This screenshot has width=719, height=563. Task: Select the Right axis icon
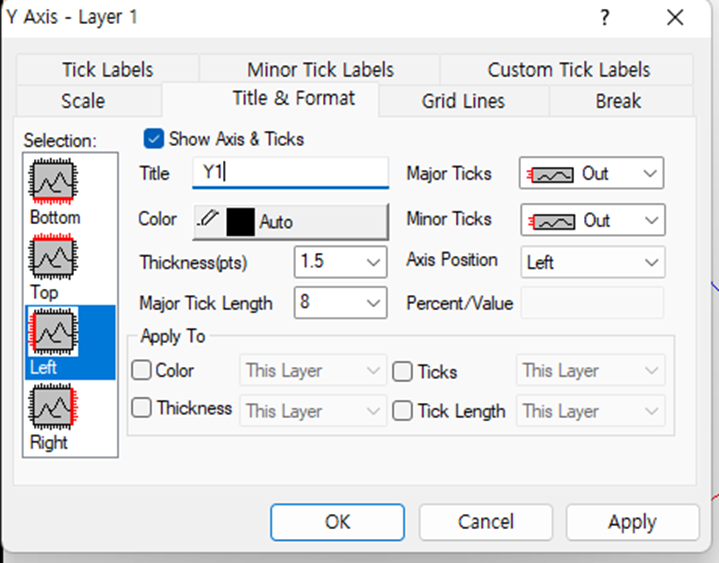pos(53,407)
